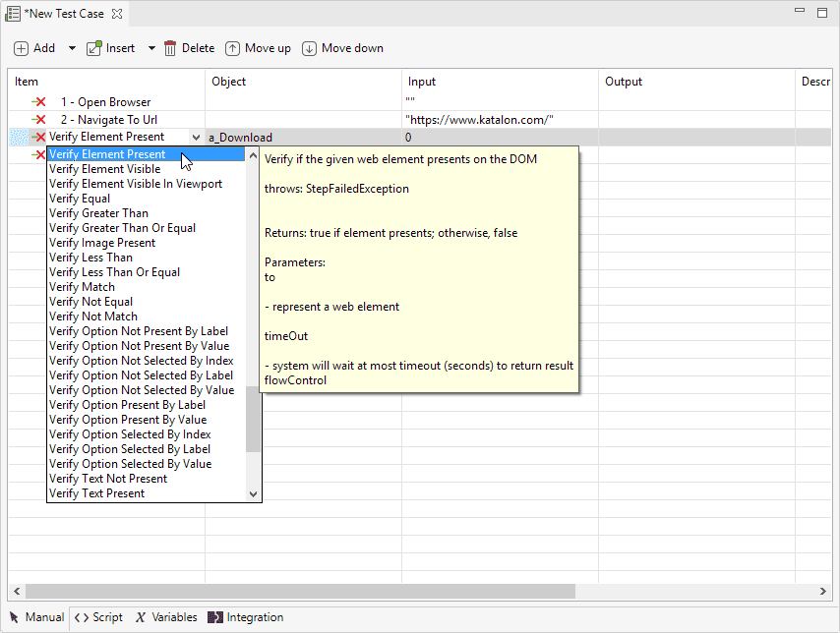Choose Verify Element Visible In Viewport
840x633 pixels.
(x=147, y=184)
